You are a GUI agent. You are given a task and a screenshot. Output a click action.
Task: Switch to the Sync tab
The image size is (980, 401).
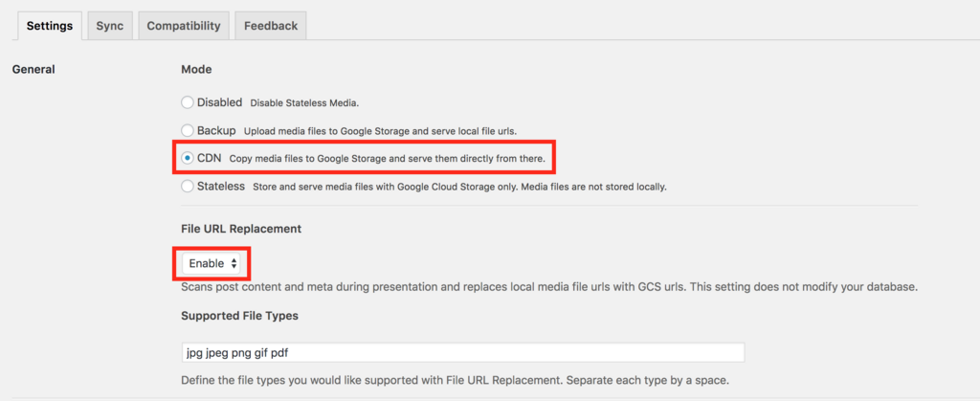pos(110,26)
